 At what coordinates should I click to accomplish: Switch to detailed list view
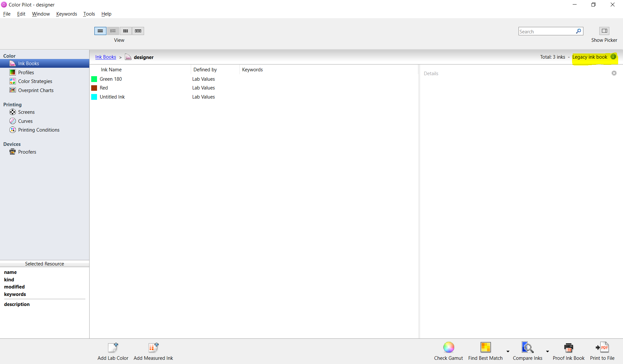113,31
